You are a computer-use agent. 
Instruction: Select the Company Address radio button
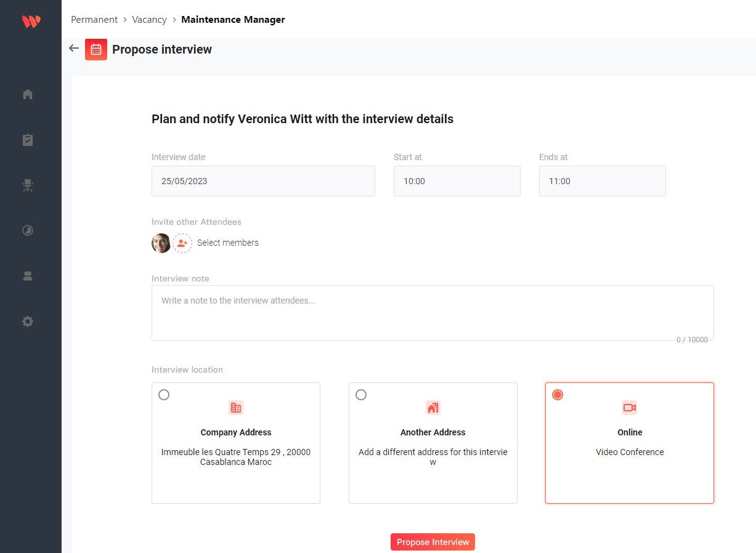point(164,395)
